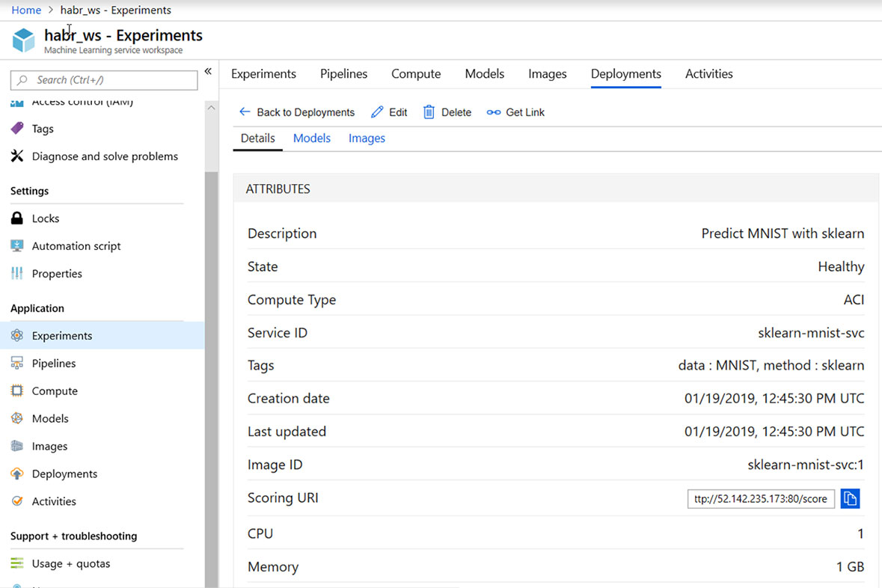This screenshot has width=882, height=588.
Task: Open Diagnose and solve problems
Action: (x=105, y=156)
